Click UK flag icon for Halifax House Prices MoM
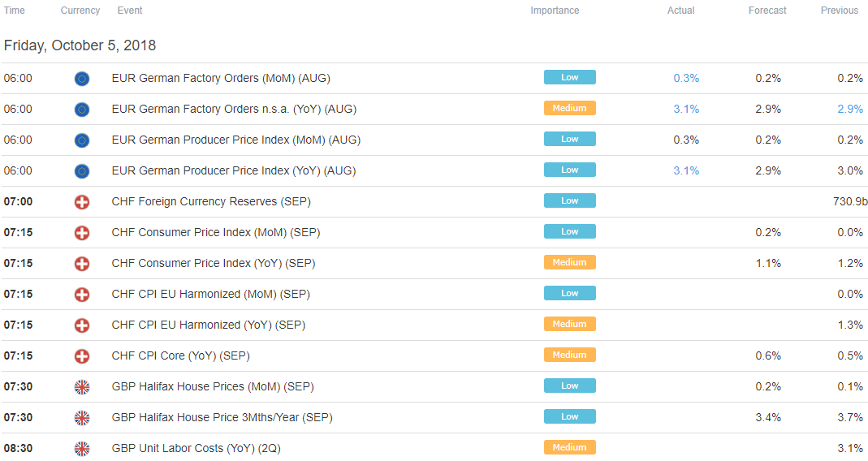Viewport: 868px width, 461px height. [82, 387]
